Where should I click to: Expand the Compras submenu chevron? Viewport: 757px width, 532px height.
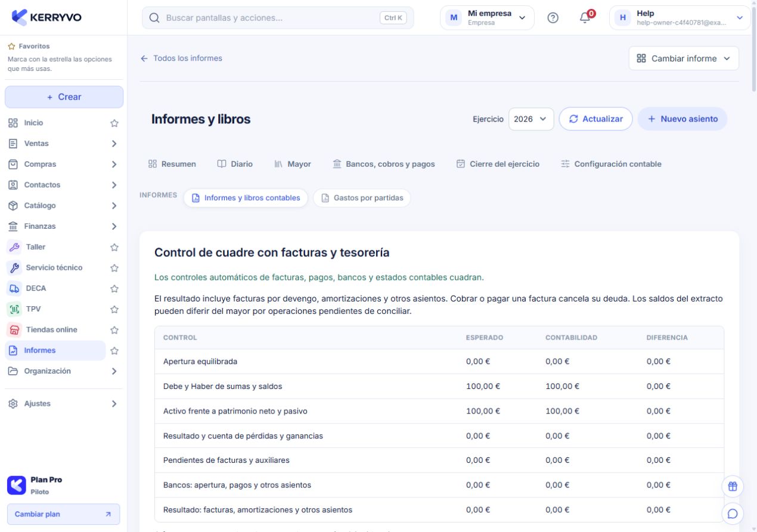pos(114,164)
